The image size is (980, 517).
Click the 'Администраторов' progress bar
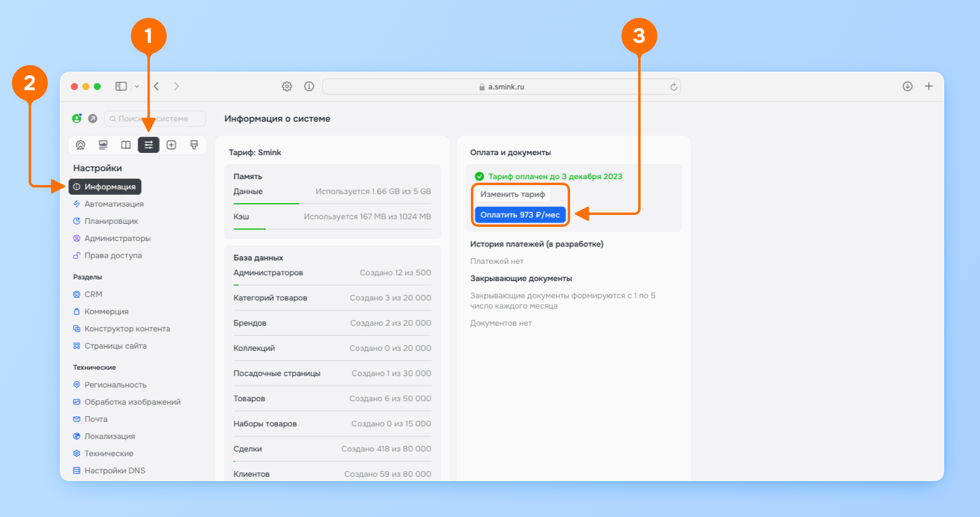332,285
